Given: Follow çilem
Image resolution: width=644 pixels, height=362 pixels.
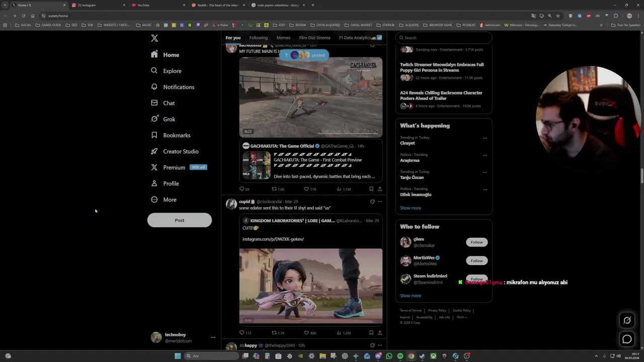Looking at the screenshot, I should 476,242.
